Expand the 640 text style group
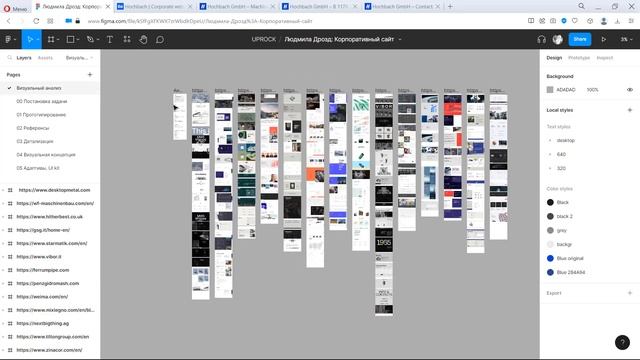 (x=550, y=154)
